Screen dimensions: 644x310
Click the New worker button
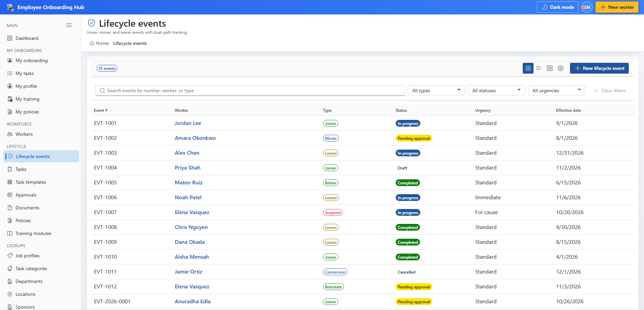click(617, 7)
